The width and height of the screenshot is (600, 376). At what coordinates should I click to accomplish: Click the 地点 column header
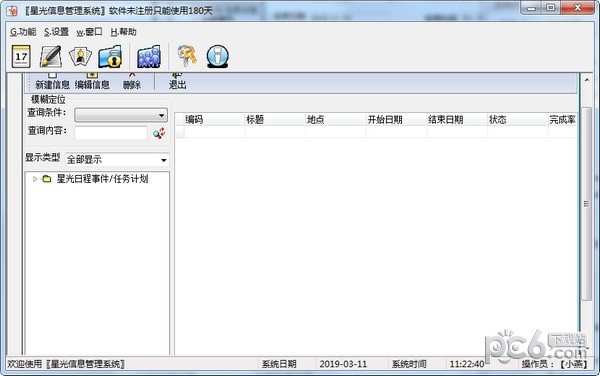pos(336,120)
